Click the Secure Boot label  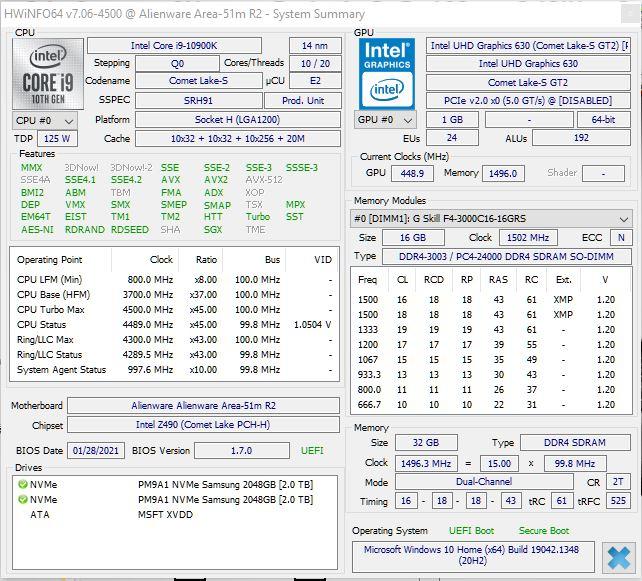pyautogui.click(x=543, y=530)
